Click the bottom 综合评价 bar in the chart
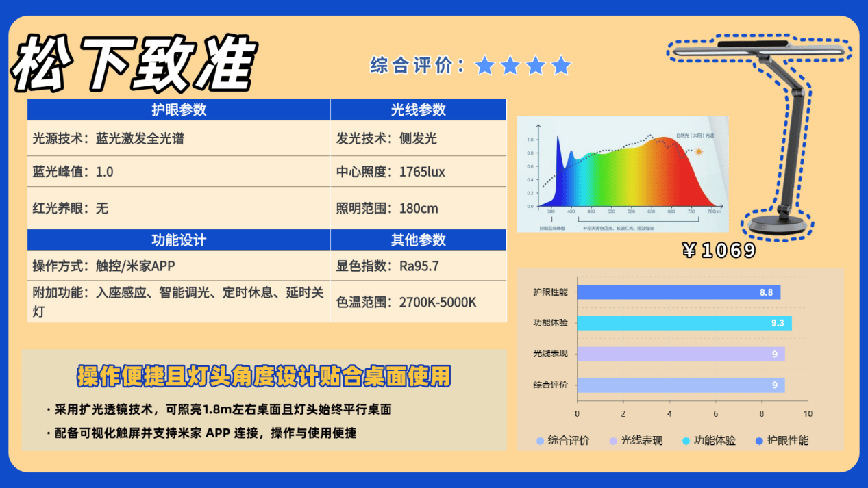 681,385
